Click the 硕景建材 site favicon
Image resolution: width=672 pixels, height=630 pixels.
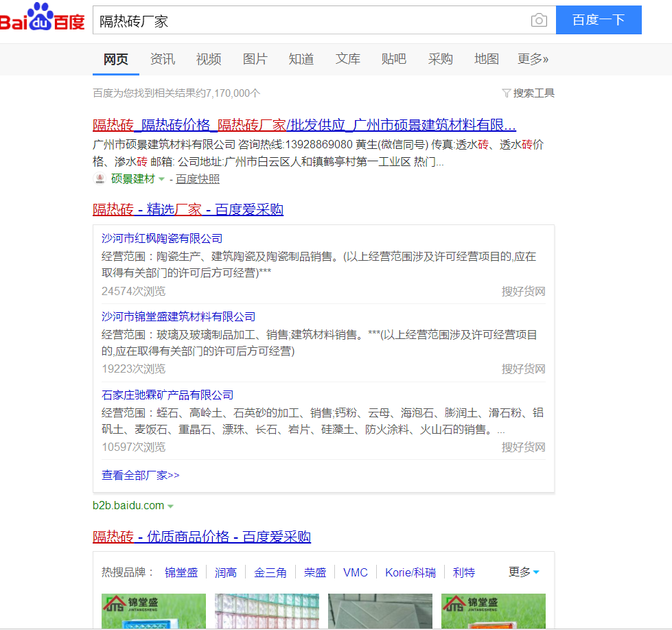click(100, 178)
